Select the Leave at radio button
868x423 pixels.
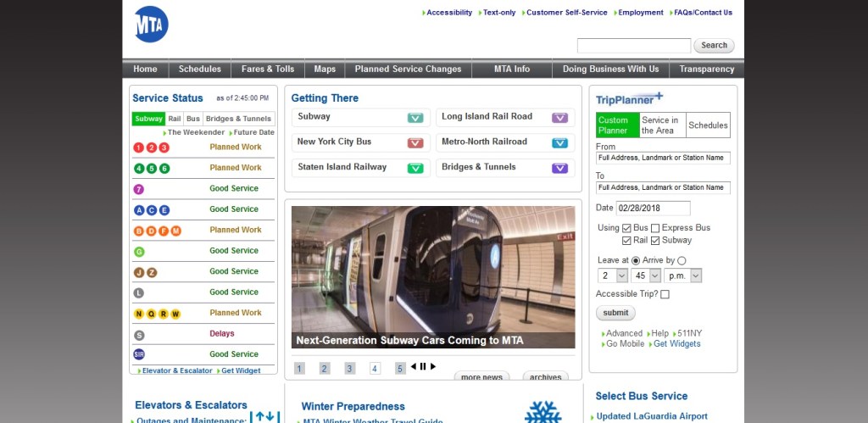pos(636,261)
